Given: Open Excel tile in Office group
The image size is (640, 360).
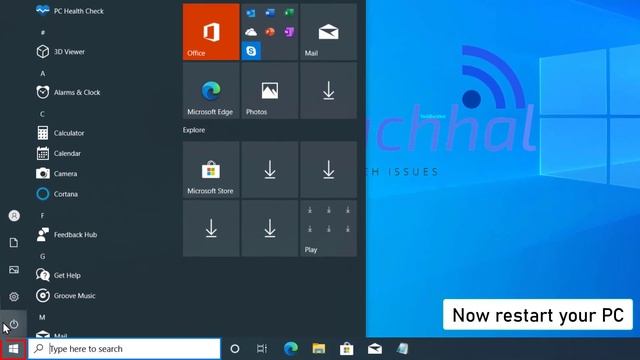Looking at the screenshot, I should point(289,13).
